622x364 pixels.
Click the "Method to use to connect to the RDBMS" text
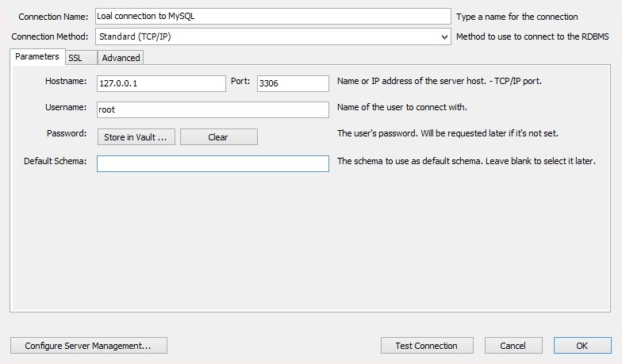click(x=532, y=36)
